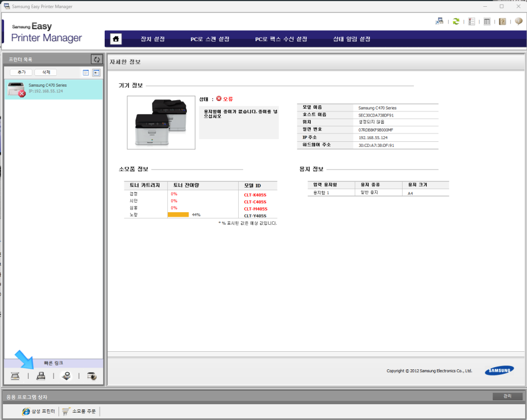Refresh the printer list with the circular arrows button
This screenshot has height=420, width=527.
pyautogui.click(x=97, y=59)
